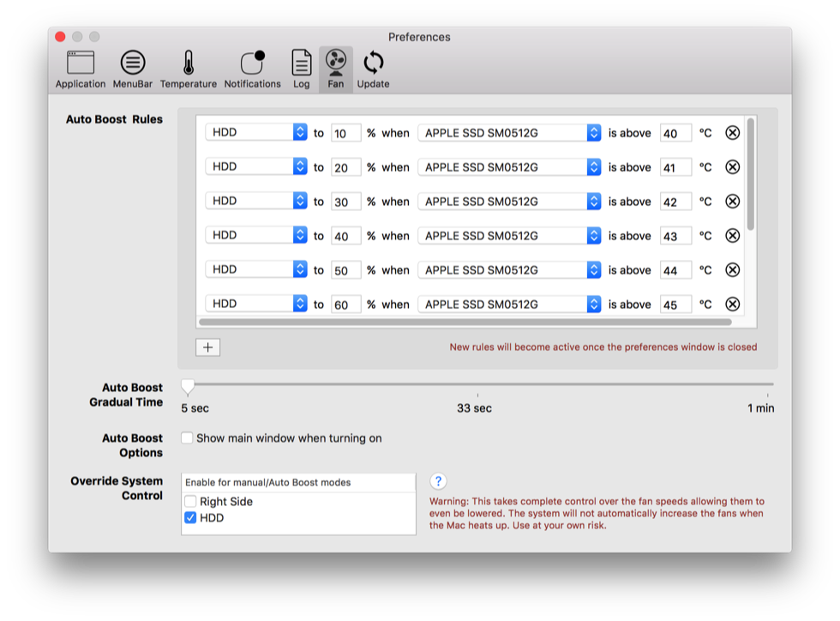Click 'Enable for manual/Auto Boost modes' header

(298, 482)
